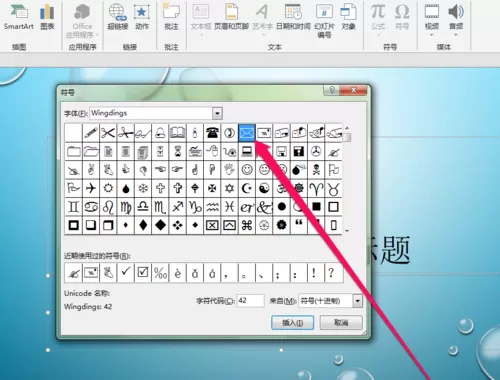Select the command key ⌘ symbol
Image resolution: width=500 pixels, height=380 pixels.
pyautogui.click(x=247, y=226)
